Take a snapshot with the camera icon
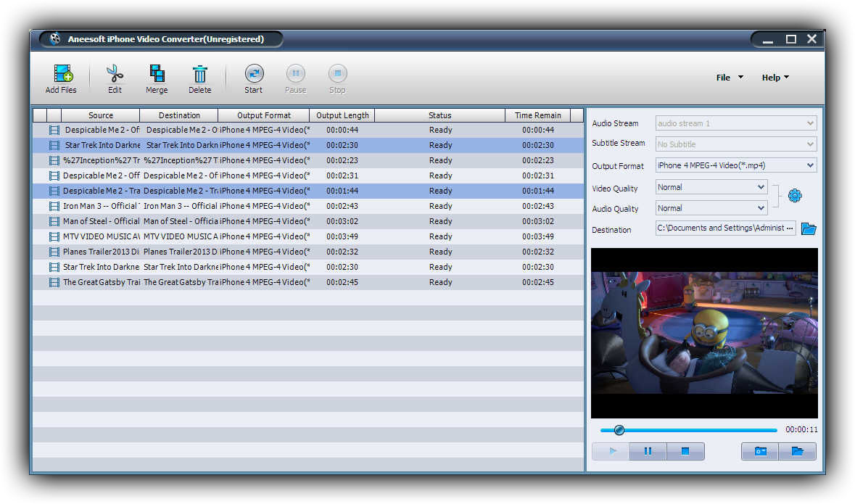The height and width of the screenshot is (504, 855). pos(760,451)
